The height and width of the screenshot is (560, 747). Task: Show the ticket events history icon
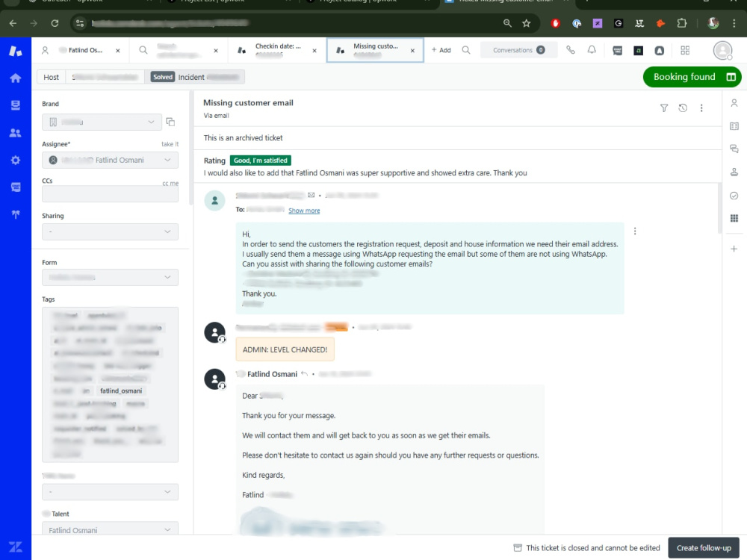(x=683, y=108)
